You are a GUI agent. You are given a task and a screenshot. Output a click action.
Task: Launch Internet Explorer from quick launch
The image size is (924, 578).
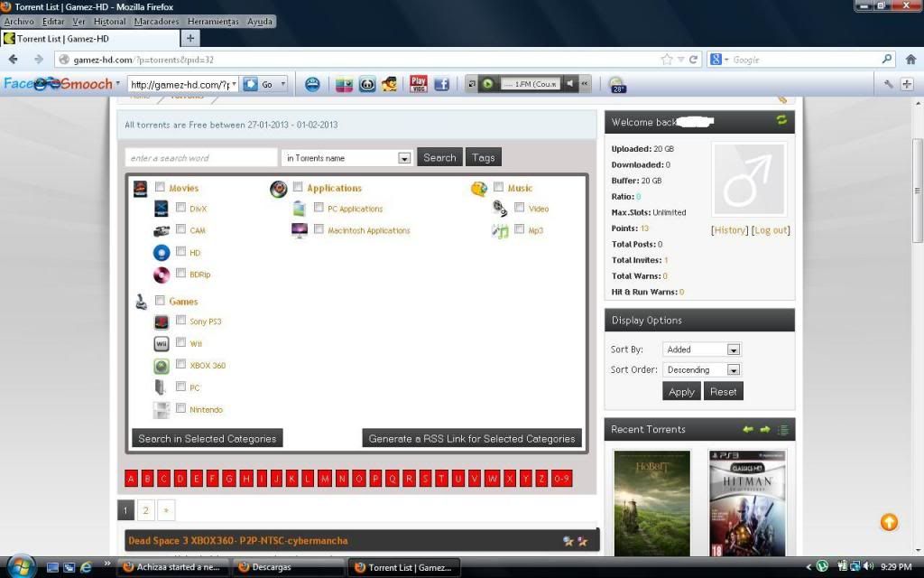pos(86,567)
